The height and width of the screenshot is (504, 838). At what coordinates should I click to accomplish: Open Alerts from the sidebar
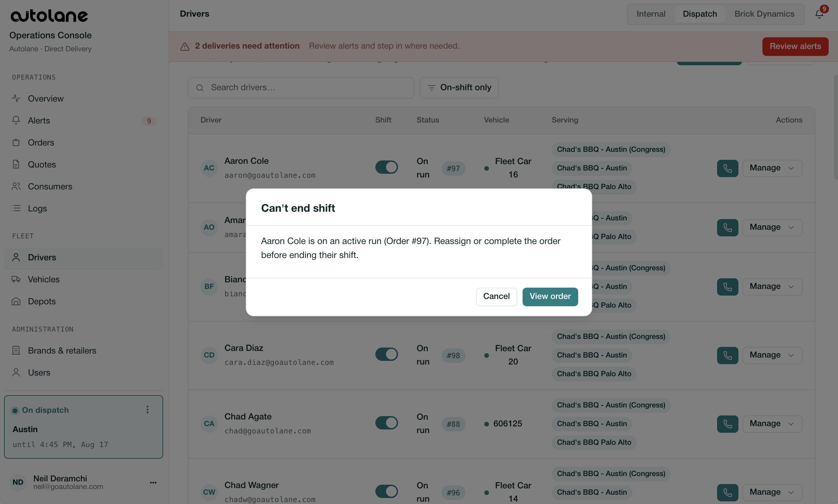(84, 121)
